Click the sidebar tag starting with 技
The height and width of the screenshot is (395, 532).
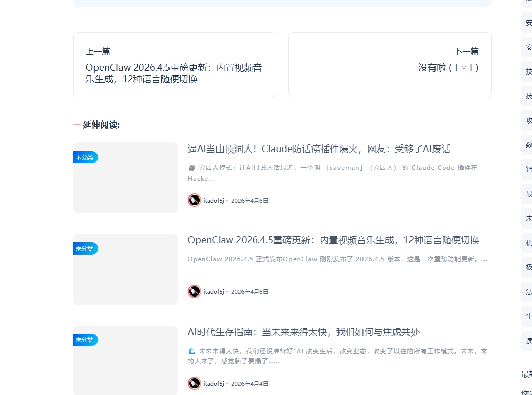[x=528, y=71]
